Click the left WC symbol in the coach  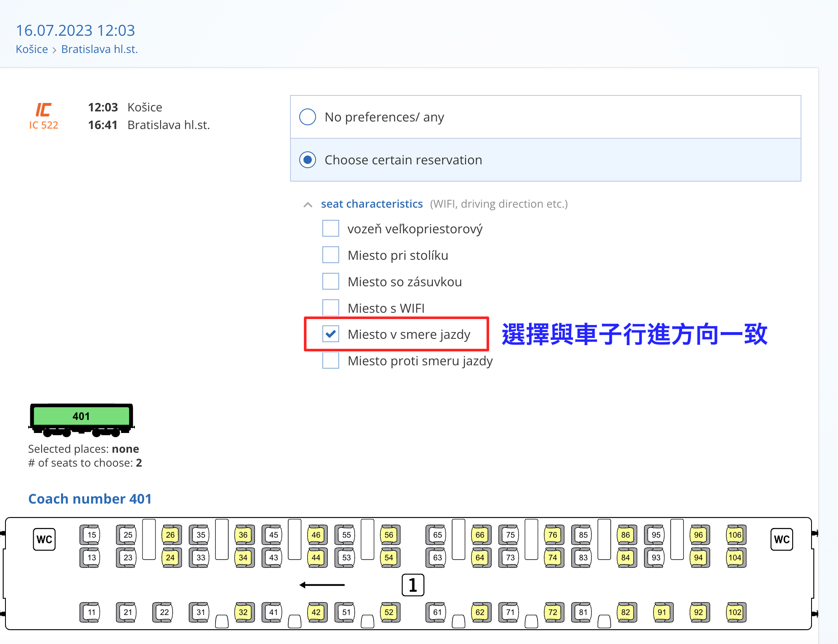(45, 539)
